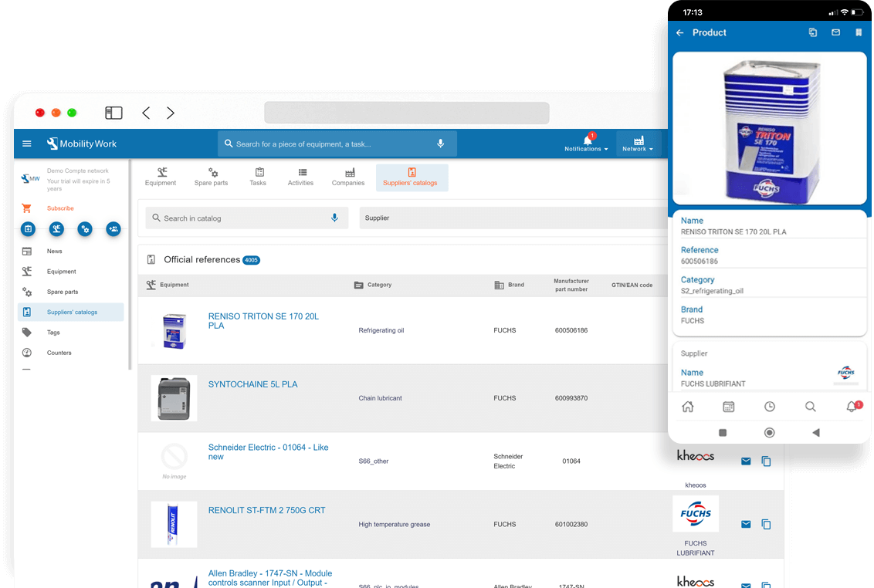Click the Search in catalog field

[247, 218]
